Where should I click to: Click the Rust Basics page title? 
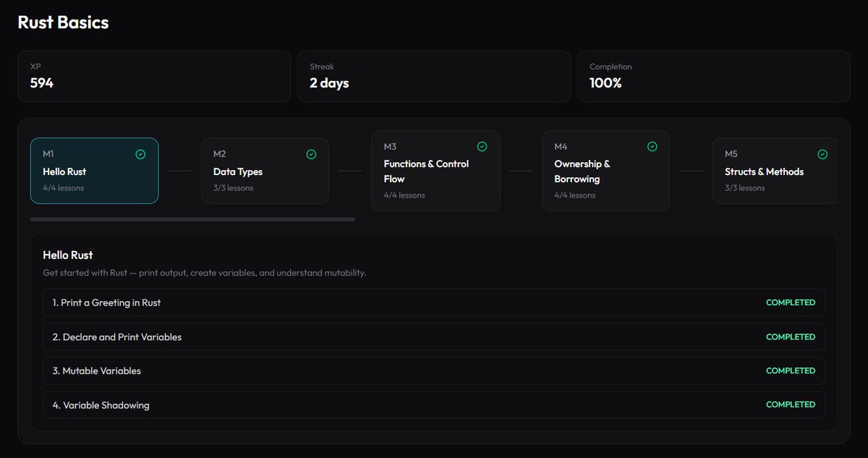(63, 22)
